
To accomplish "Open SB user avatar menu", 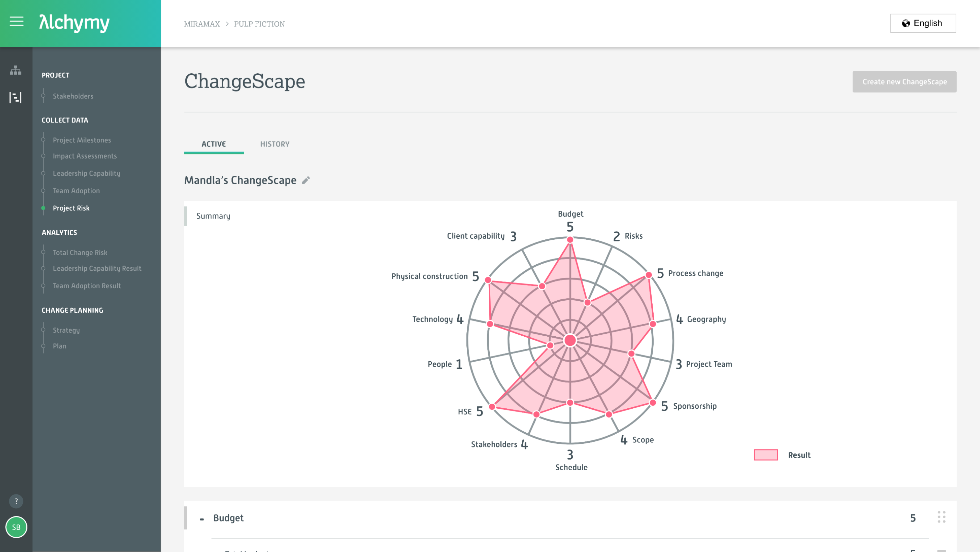I will coord(16,527).
